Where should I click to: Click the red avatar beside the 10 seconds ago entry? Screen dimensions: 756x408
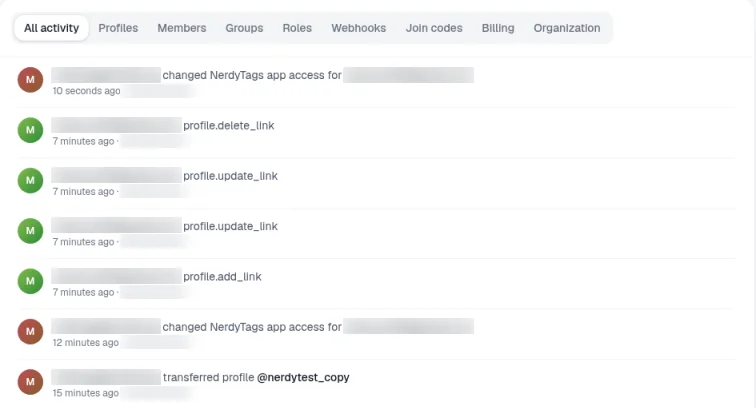tap(30, 80)
